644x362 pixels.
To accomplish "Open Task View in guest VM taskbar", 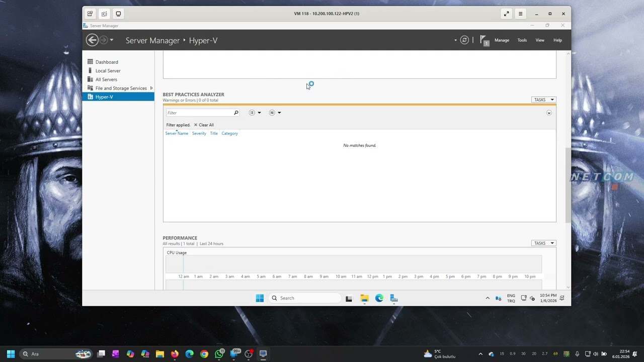I will [x=349, y=298].
